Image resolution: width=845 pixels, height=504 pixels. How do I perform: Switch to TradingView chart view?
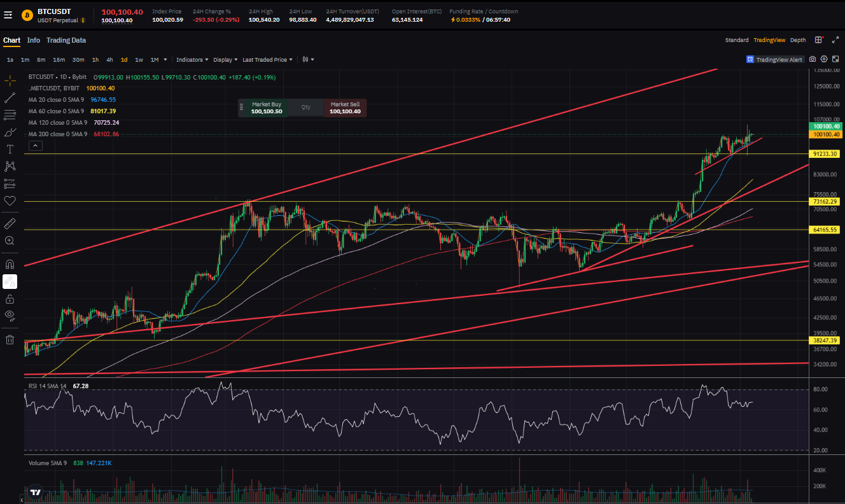pyautogui.click(x=769, y=40)
